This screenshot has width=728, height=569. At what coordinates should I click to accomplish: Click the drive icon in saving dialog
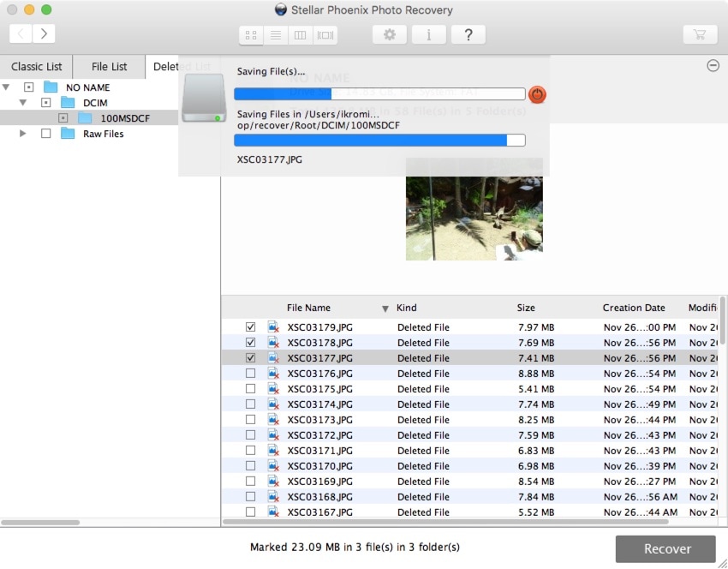coord(204,98)
